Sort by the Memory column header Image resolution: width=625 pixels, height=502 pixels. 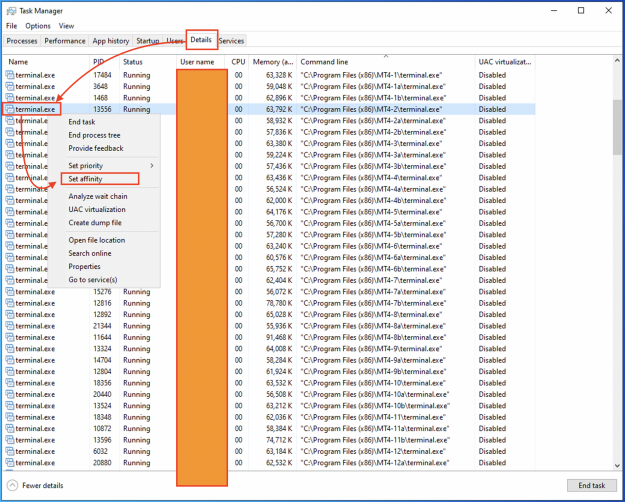pos(273,62)
